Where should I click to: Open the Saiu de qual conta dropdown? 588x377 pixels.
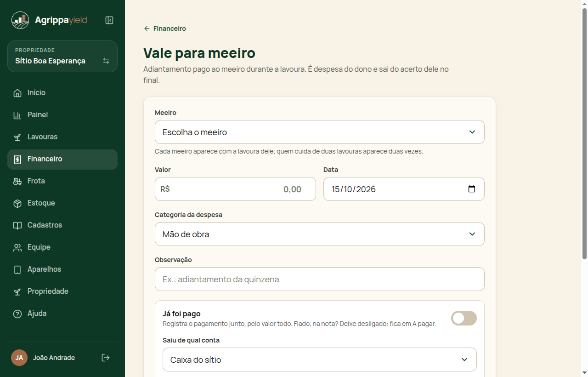point(320,360)
